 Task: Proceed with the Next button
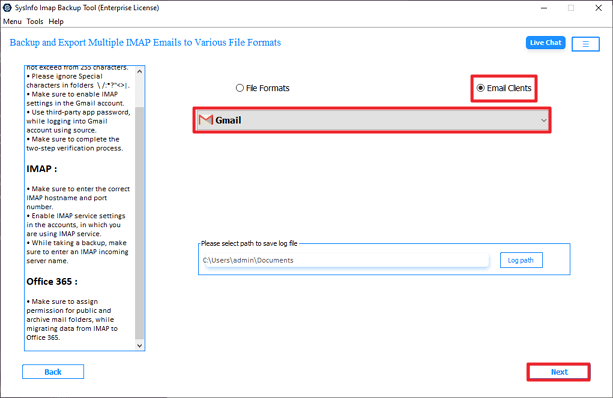point(559,372)
